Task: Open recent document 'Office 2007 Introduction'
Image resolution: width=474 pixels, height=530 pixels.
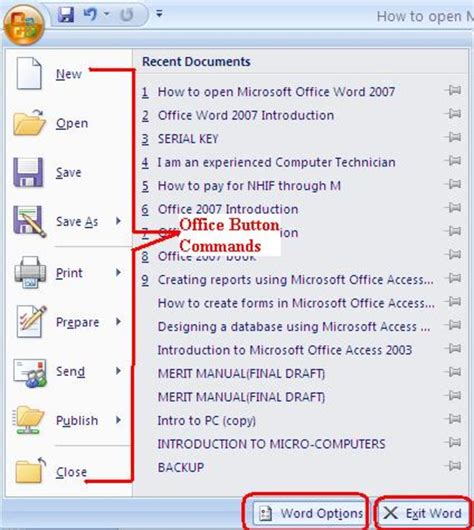Action: tap(228, 209)
